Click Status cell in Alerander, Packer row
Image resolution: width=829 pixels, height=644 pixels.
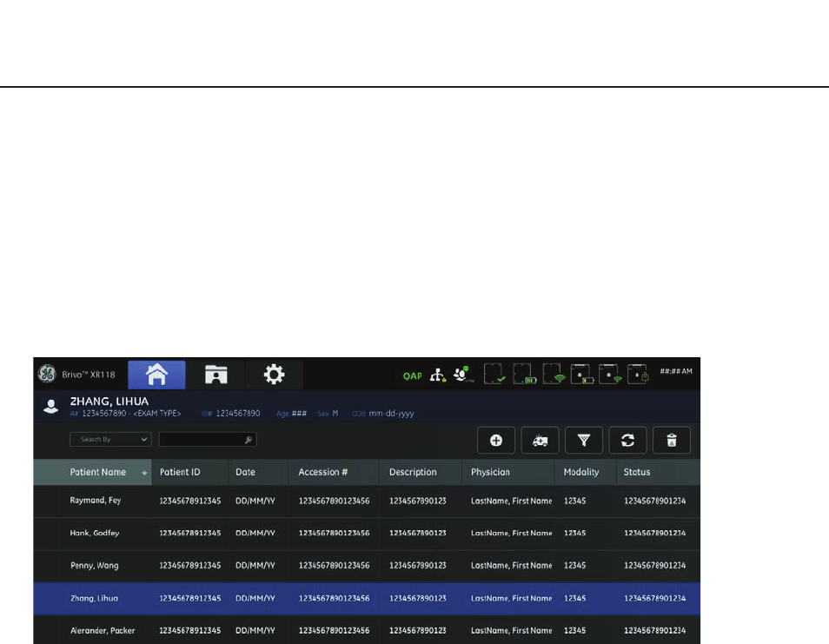click(654, 630)
